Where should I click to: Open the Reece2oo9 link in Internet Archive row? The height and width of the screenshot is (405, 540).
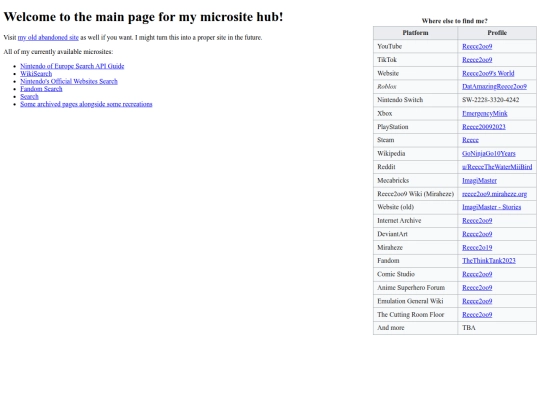click(477, 220)
